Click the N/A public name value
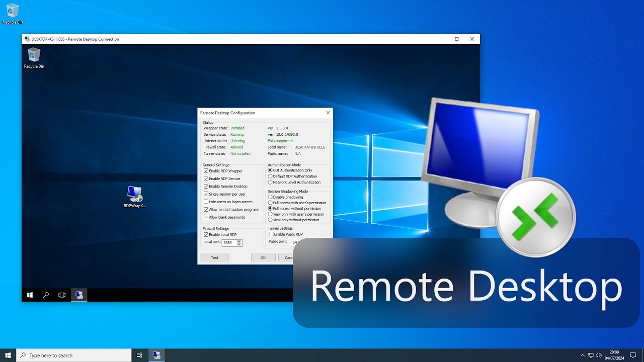Screen dimensions: 644x362 click(297, 154)
